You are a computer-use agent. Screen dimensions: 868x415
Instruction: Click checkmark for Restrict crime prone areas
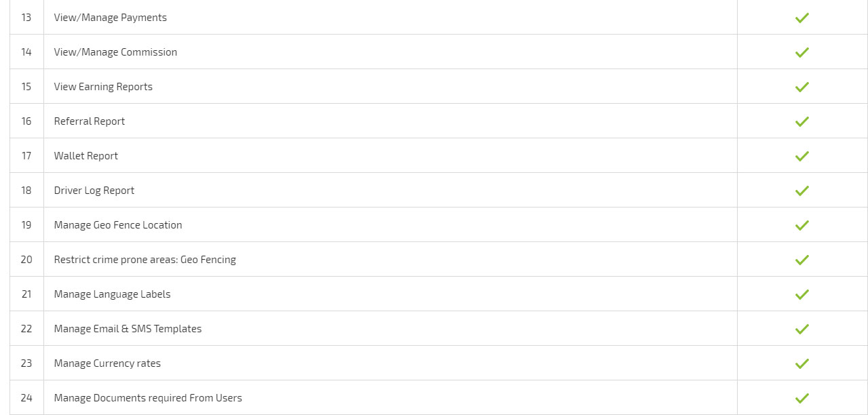[802, 260]
